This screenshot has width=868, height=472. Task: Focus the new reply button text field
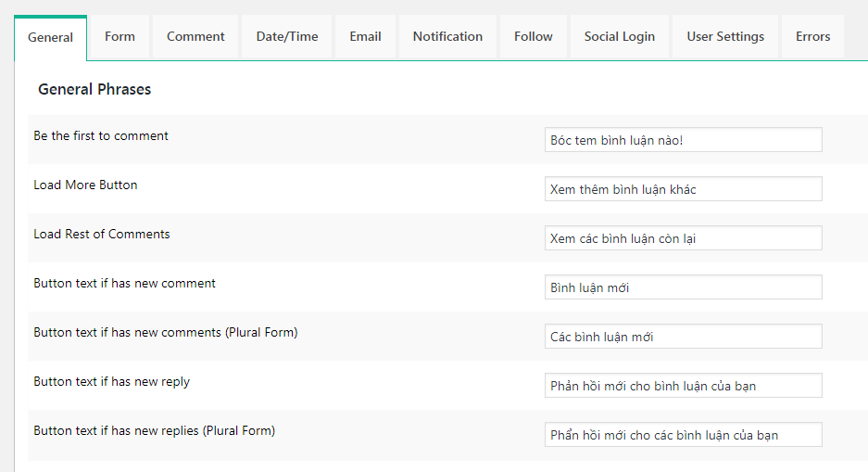683,386
